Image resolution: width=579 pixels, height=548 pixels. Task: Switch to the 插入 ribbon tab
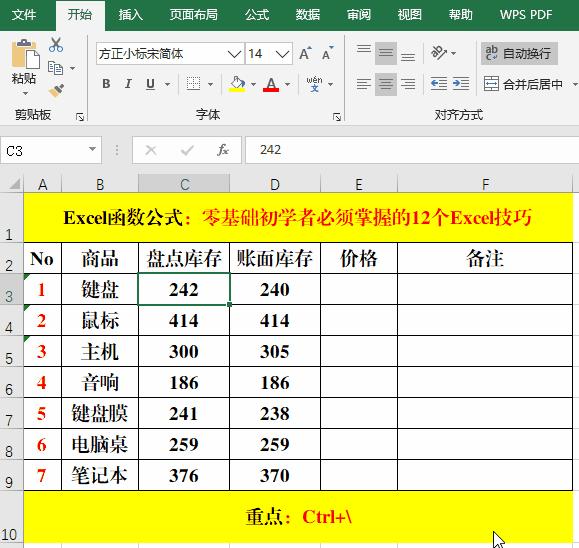point(130,15)
